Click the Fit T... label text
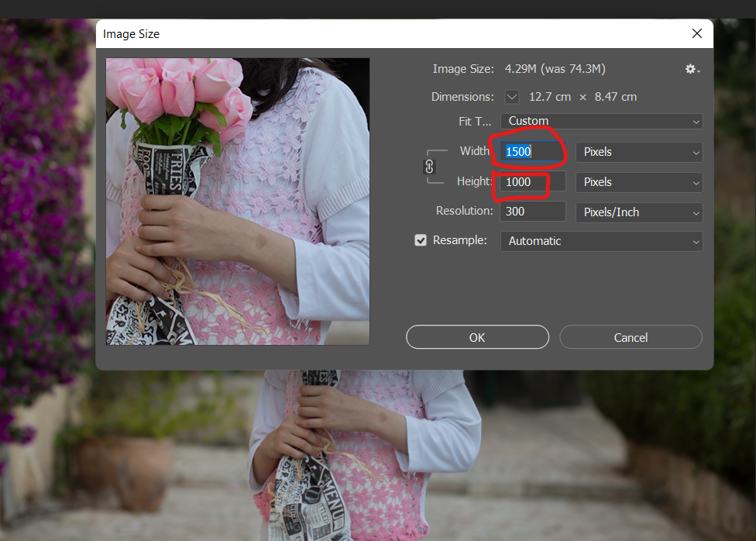Viewport: 756px width, 541px height. pos(475,122)
